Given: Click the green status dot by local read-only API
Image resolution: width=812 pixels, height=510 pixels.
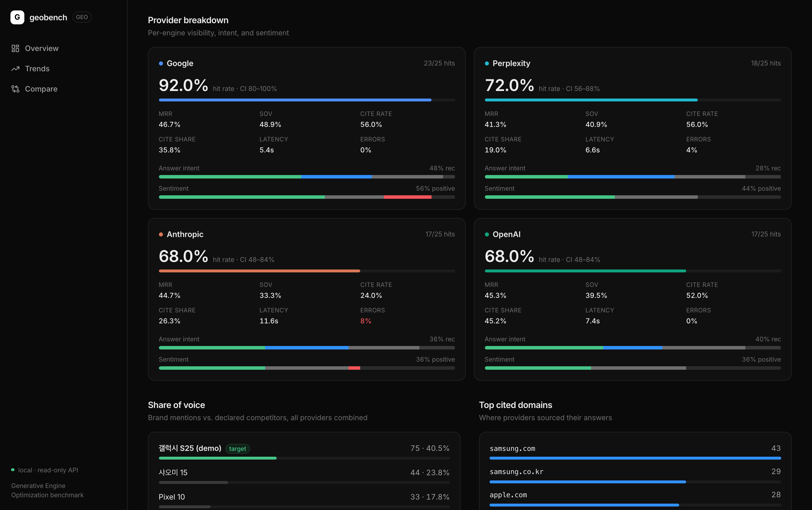Looking at the screenshot, I should click(x=13, y=470).
